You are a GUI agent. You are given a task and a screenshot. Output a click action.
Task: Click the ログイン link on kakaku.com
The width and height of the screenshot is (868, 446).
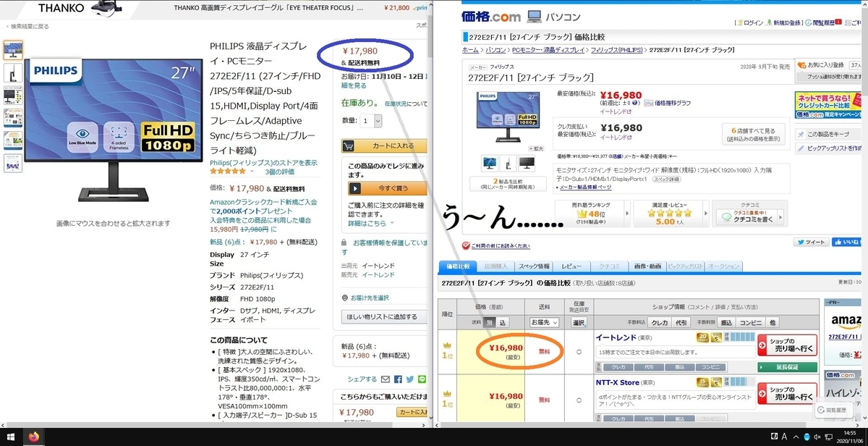(x=753, y=23)
